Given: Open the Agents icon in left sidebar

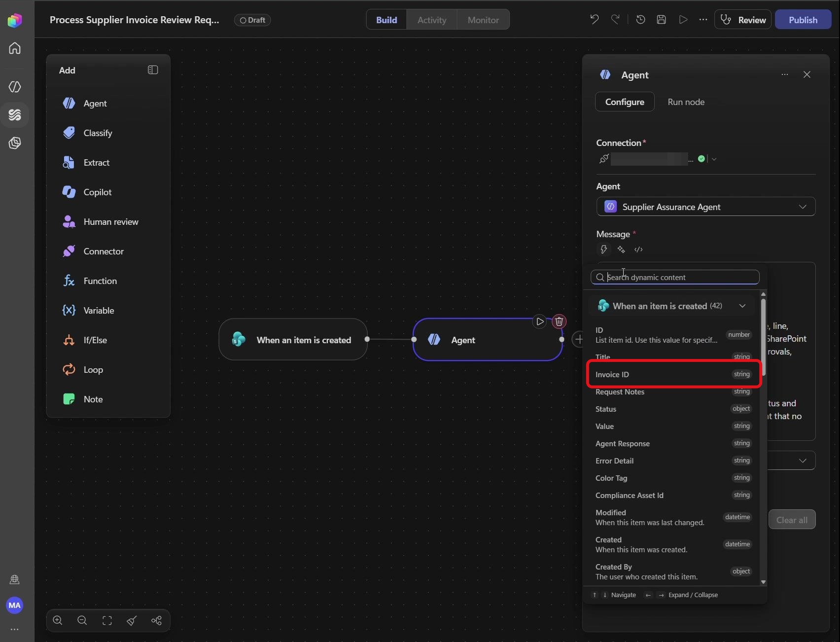Looking at the screenshot, I should pyautogui.click(x=15, y=87).
